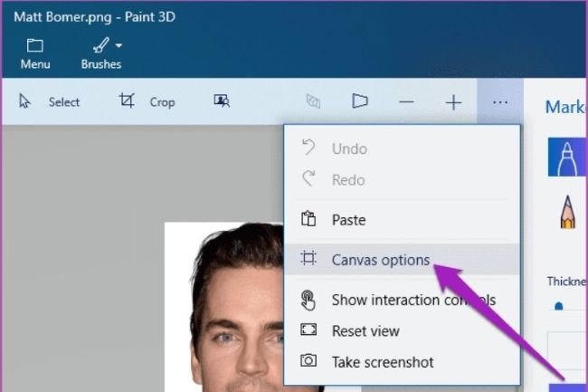The height and width of the screenshot is (392, 588).
Task: Pick the Pencil brush in side panel
Action: [x=567, y=215]
